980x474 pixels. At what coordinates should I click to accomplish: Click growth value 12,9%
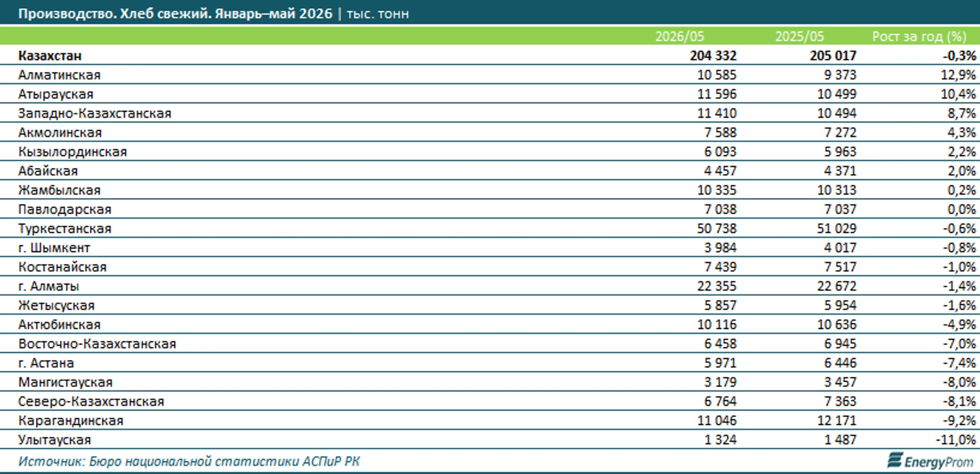[x=958, y=75]
